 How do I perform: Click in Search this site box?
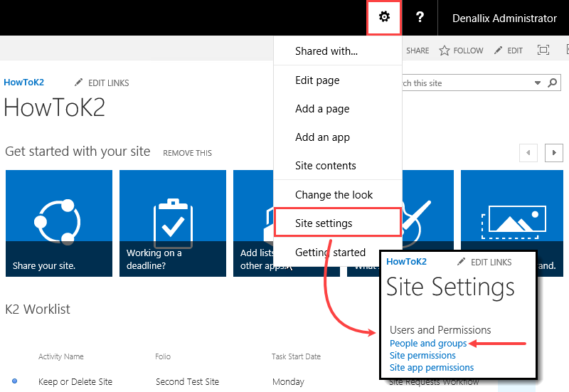(x=467, y=83)
